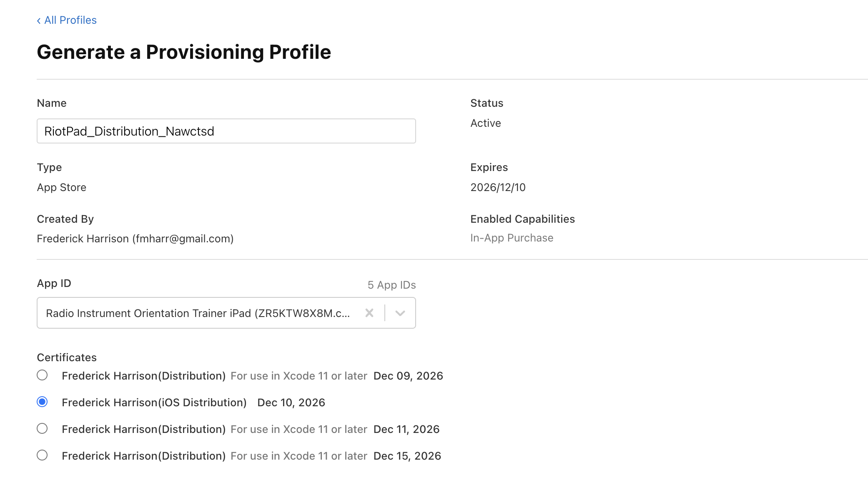Click the All Profiles back link
The image size is (868, 488).
point(70,20)
